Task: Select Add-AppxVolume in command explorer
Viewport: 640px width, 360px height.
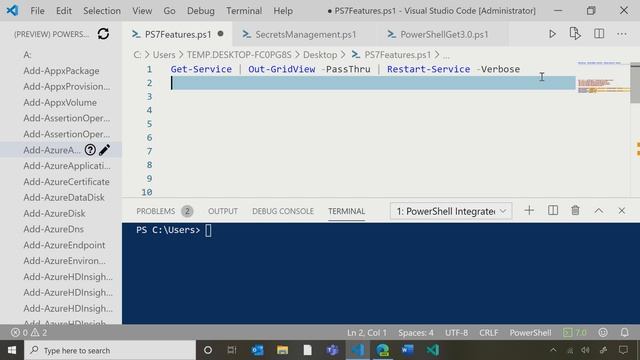Action: (x=61, y=102)
